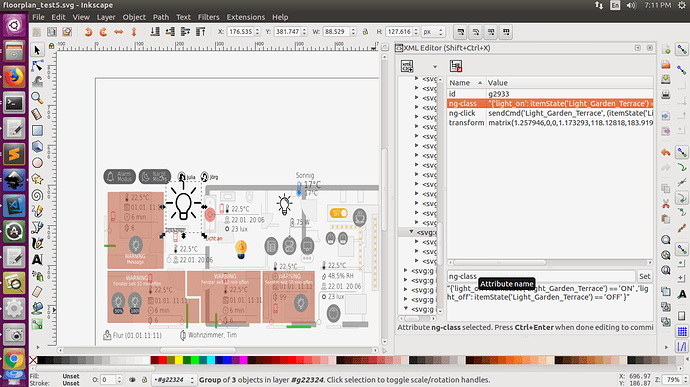Click the delete attribute icon in XML Editor

(456, 66)
